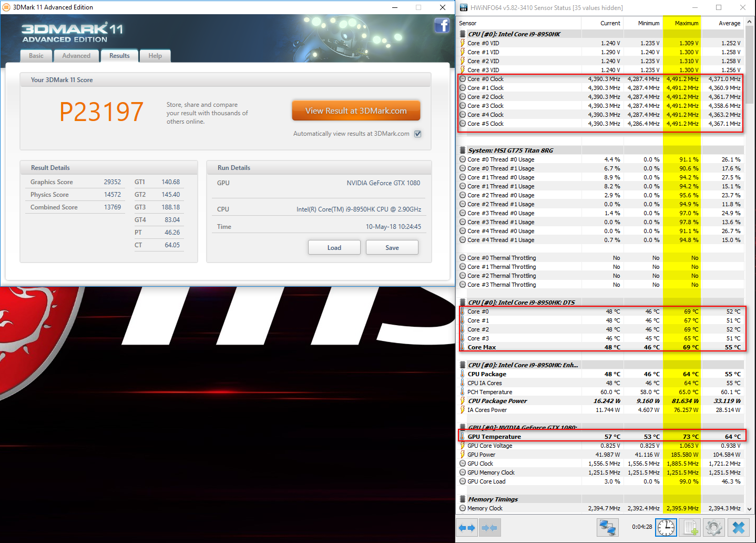Click the P23197 score in 3DMark
The width and height of the screenshot is (756, 543).
[101, 112]
